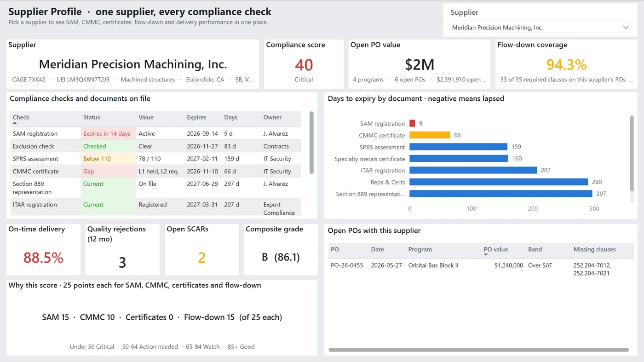Click the SAM registration red bar
Screen dimensions: 644x362
click(412, 123)
